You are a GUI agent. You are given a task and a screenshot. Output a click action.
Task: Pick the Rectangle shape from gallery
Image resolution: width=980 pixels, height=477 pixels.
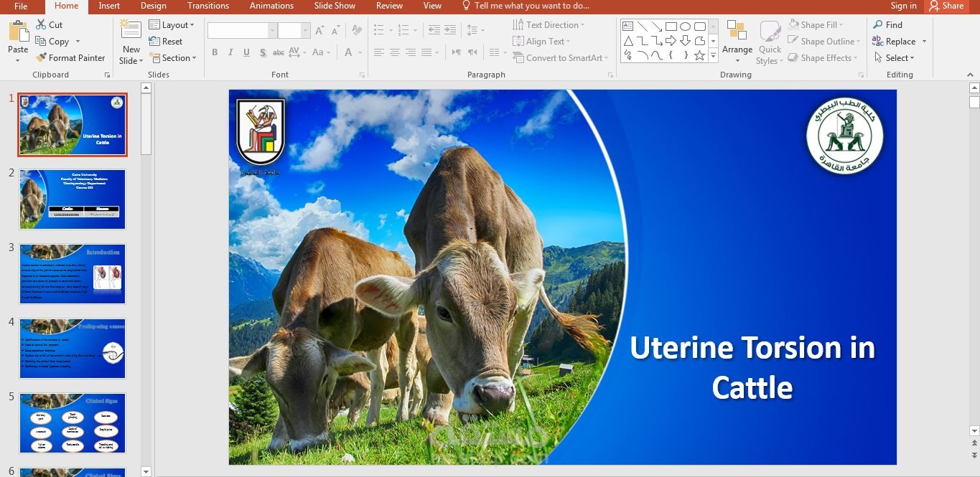(671, 26)
